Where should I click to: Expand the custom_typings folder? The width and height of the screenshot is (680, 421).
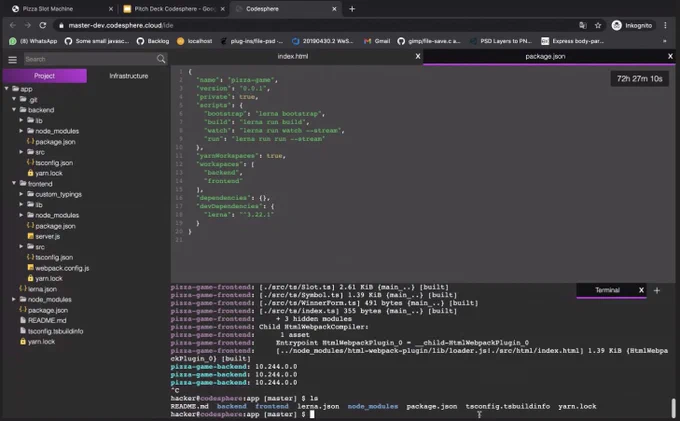(21, 194)
